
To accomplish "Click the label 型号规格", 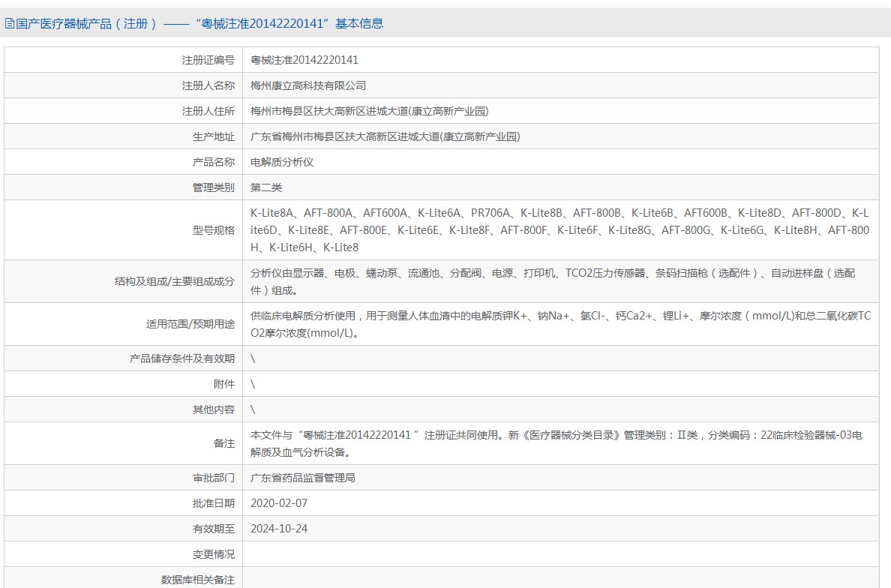I will click(x=213, y=230).
